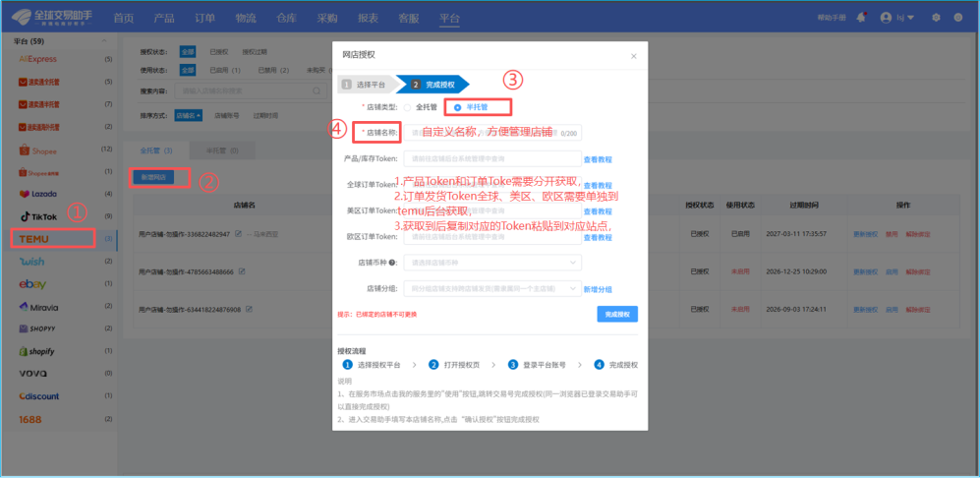The image size is (980, 478).
Task: Select the 半托管 store type radio
Action: click(457, 107)
